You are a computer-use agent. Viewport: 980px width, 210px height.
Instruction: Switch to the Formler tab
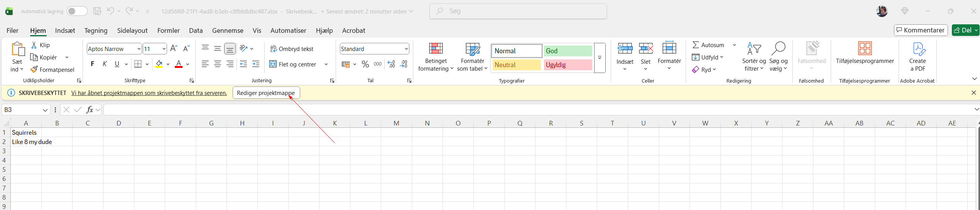pyautogui.click(x=169, y=30)
